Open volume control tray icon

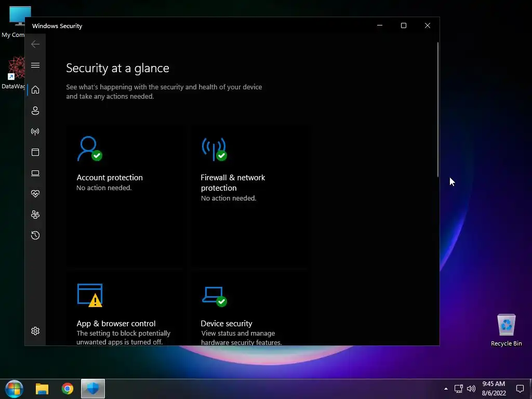(x=471, y=389)
